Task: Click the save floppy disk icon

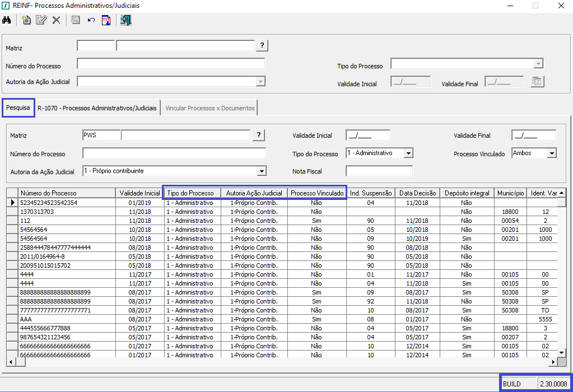Action: pyautogui.click(x=76, y=20)
